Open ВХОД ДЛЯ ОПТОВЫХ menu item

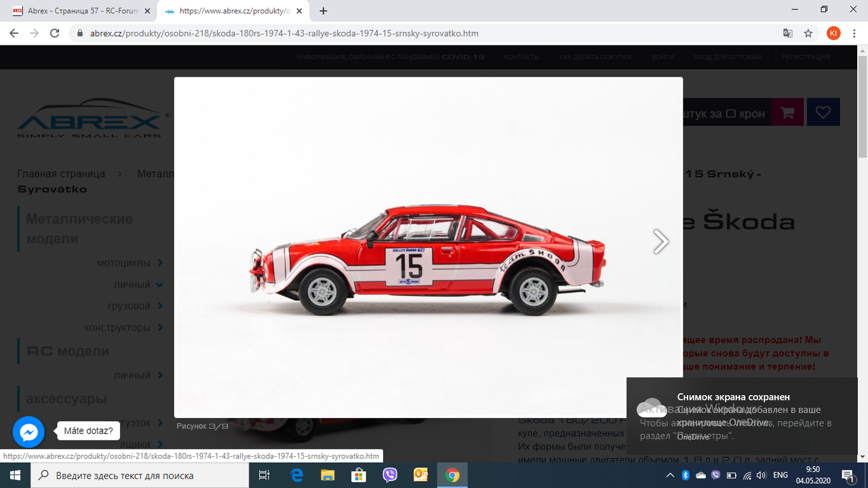point(728,57)
